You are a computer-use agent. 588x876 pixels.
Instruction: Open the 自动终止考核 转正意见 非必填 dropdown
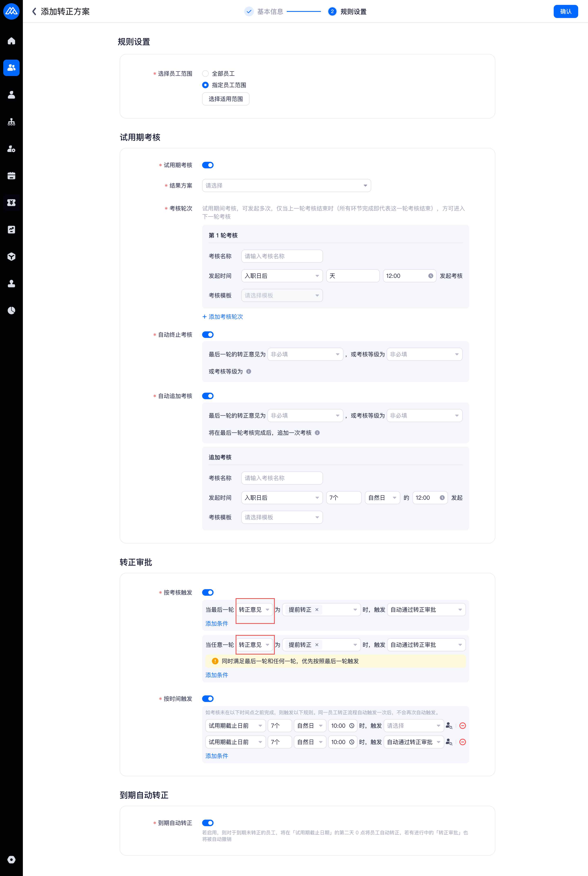(305, 354)
